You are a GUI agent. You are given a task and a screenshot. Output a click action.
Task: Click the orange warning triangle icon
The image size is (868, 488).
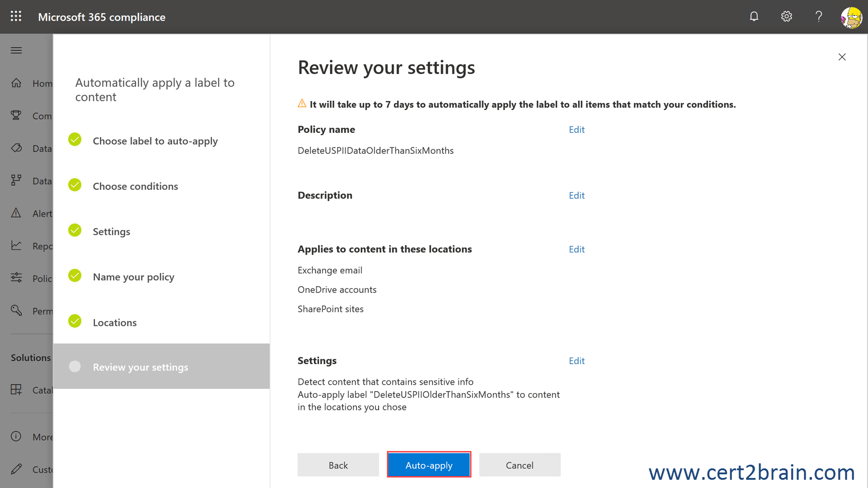coord(302,103)
